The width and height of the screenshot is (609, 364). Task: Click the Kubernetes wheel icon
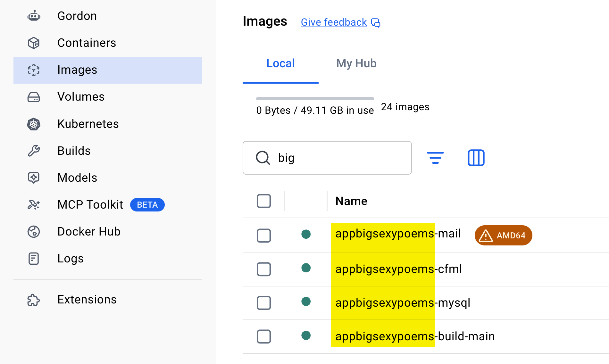(34, 124)
